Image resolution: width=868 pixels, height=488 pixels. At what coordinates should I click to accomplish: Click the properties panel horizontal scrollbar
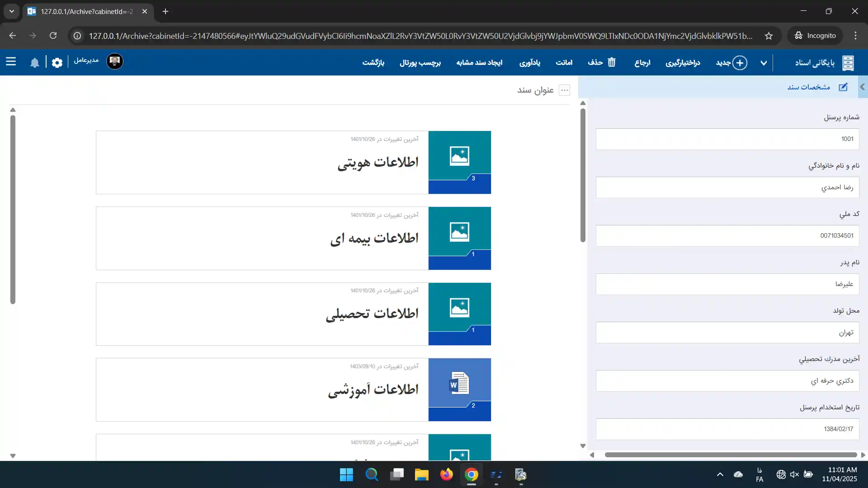[731, 455]
